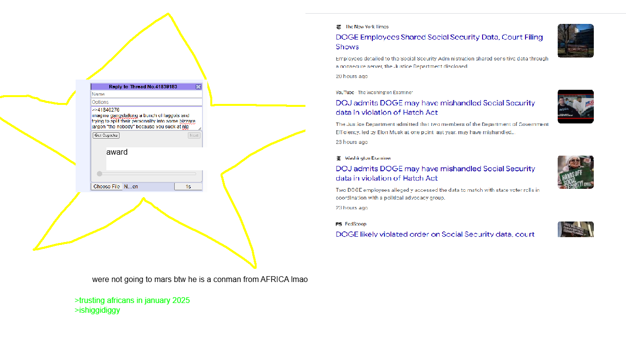Open the YouTube result's 'DOJ admits DOGE' headline
Viewport: 626px width, 364px height.
click(x=435, y=107)
